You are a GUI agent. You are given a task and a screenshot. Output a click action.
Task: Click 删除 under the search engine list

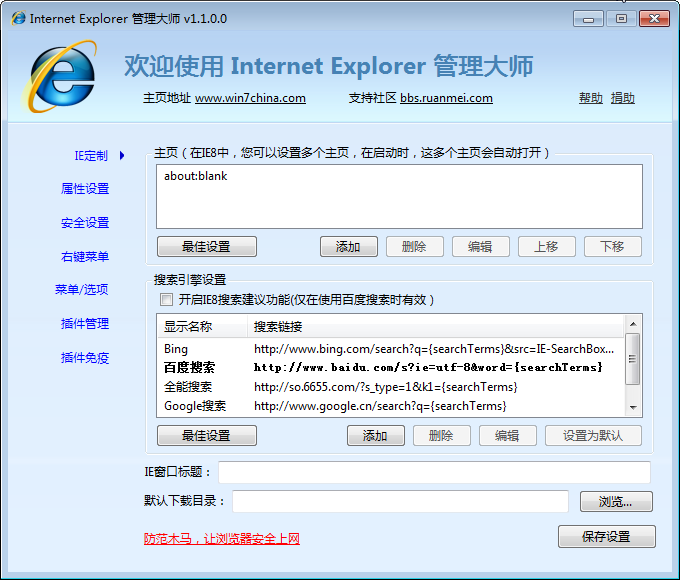point(441,435)
